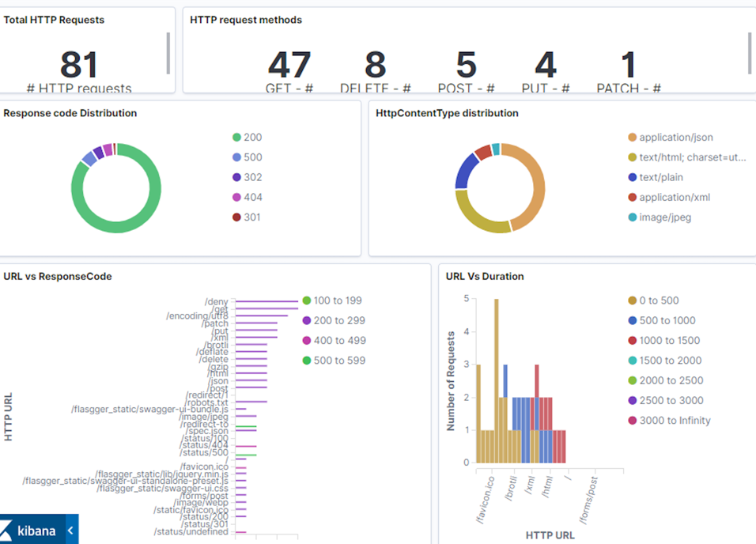Image resolution: width=756 pixels, height=544 pixels.
Task: Click the /brotli x-axis label
Action: [x=511, y=488]
